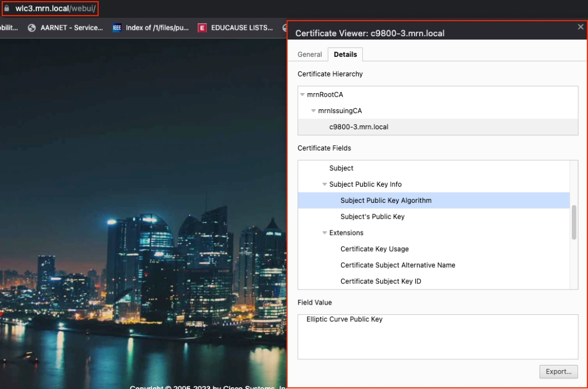Select Certificate Key Usage field
This screenshot has height=389, width=588.
pyautogui.click(x=374, y=249)
